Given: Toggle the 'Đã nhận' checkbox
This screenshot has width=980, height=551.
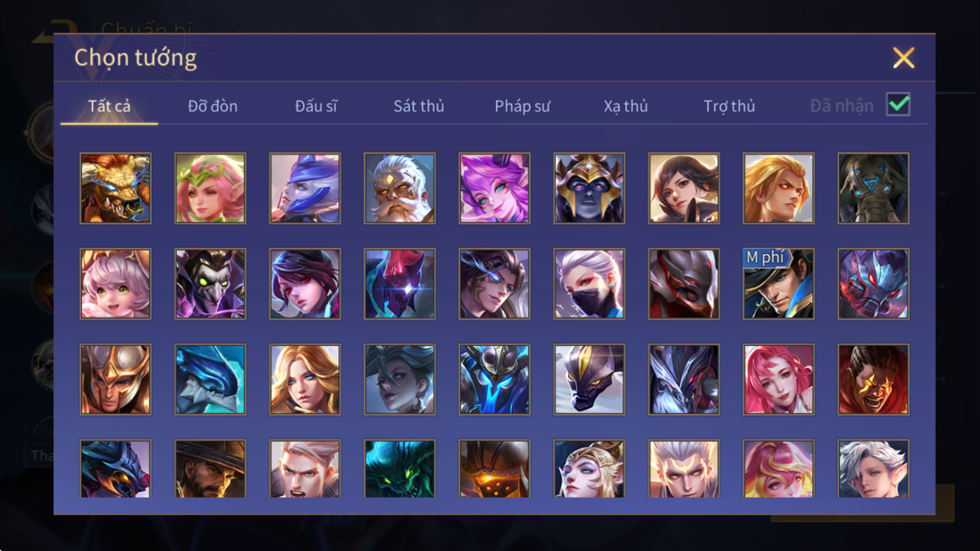Looking at the screenshot, I should pyautogui.click(x=898, y=105).
